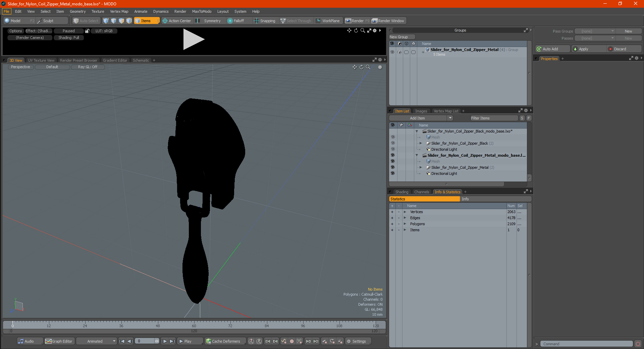
Task: Collapse the Slider_for_Nylon_Coil_Zipper_Metal_modo_base scene
Action: [417, 155]
